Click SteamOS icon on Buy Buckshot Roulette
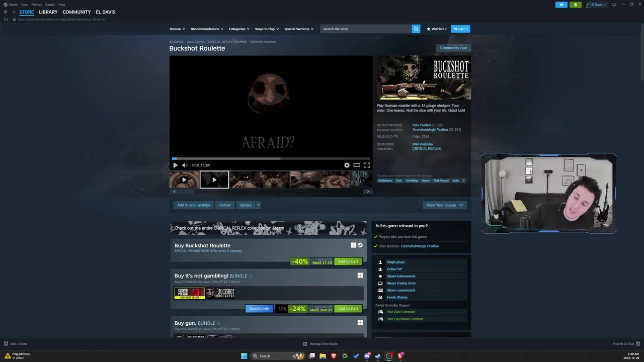Viewport: 644px width, 362px height. click(360, 245)
